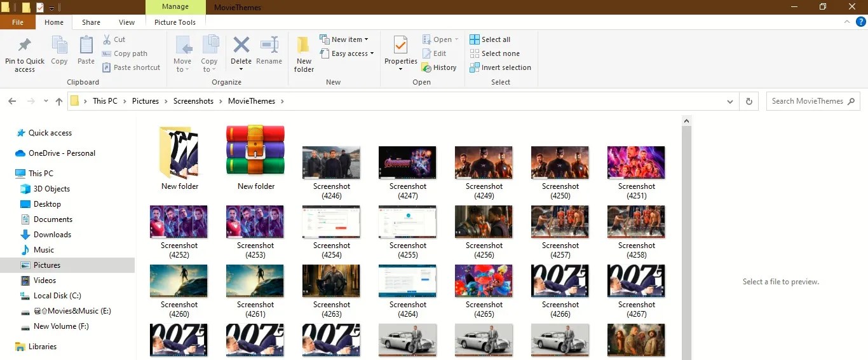Click Invert selection in the ribbon

(500, 67)
